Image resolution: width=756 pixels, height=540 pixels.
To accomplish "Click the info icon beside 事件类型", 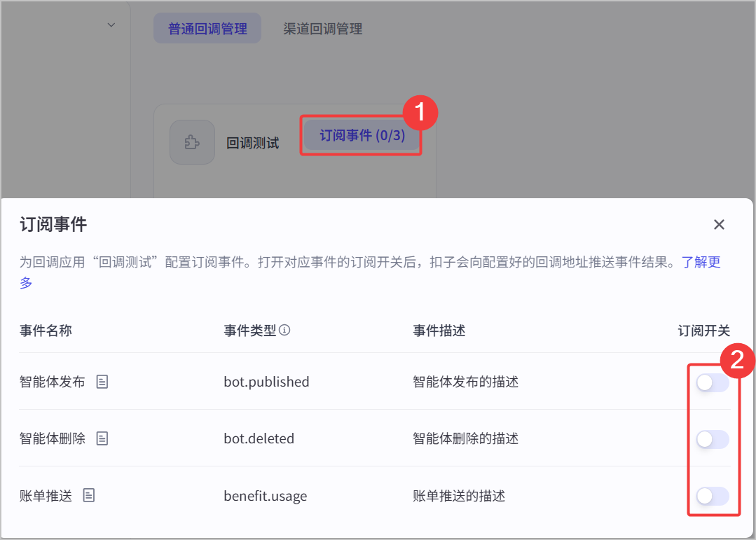I will 284,331.
